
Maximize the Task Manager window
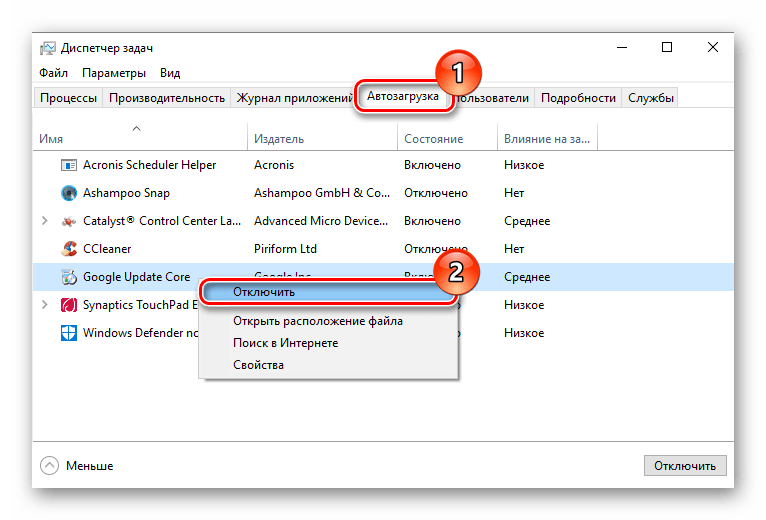pyautogui.click(x=667, y=47)
